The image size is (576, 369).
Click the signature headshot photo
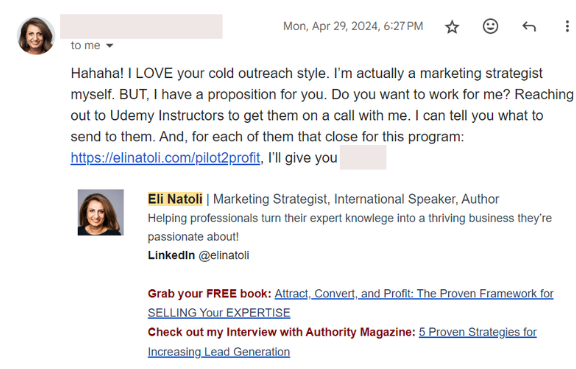pos(101,212)
